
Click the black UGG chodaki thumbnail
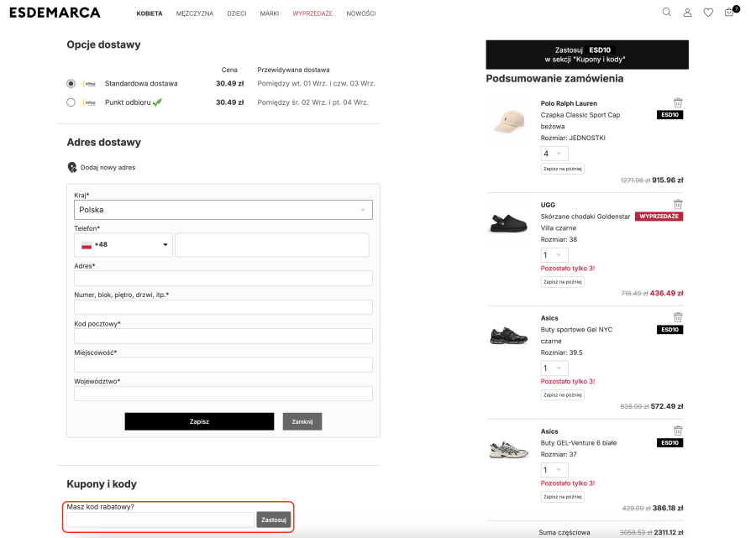509,223
